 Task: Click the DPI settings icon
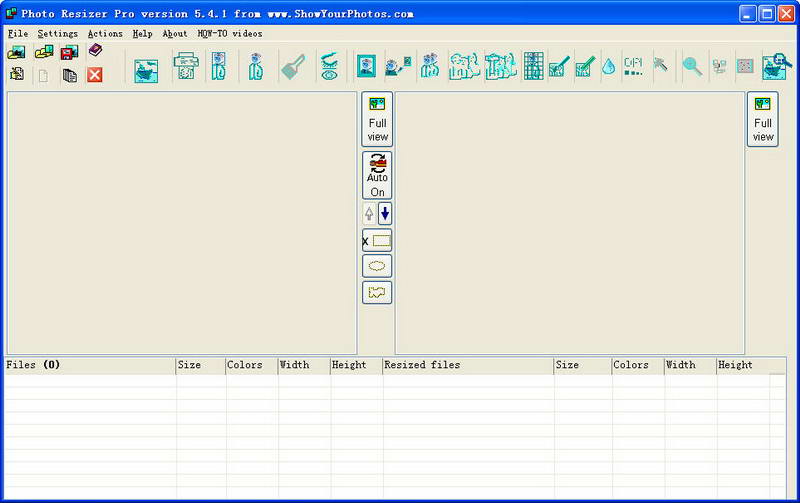[633, 67]
